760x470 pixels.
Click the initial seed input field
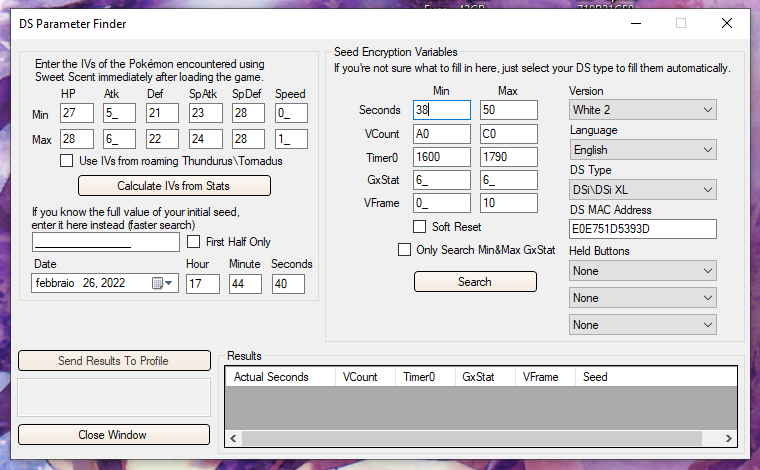(x=106, y=242)
